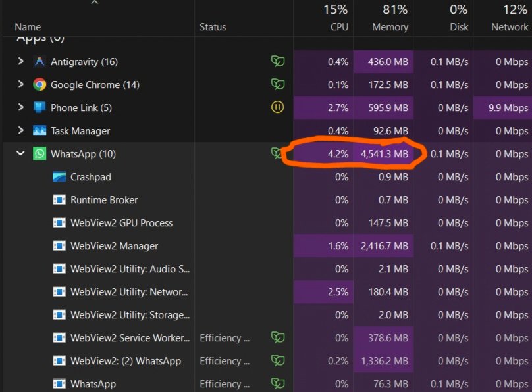Click the 147.5 MB memory value
Image resolution: width=532 pixels, height=392 pixels.
[x=388, y=223]
